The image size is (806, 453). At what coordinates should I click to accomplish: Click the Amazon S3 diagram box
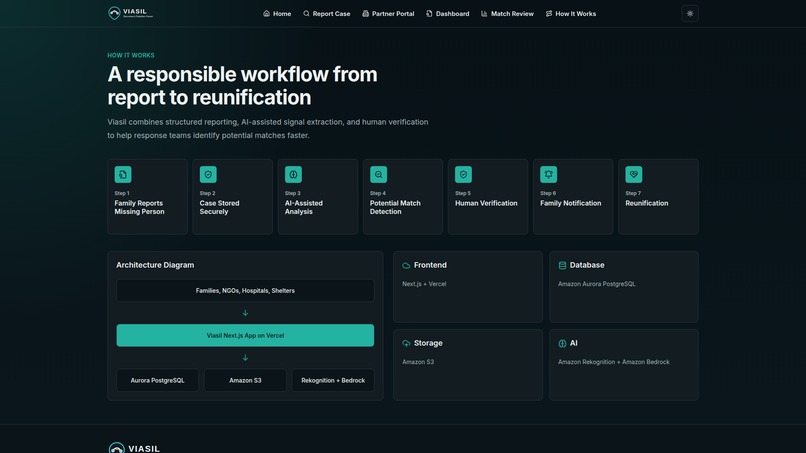tap(245, 380)
